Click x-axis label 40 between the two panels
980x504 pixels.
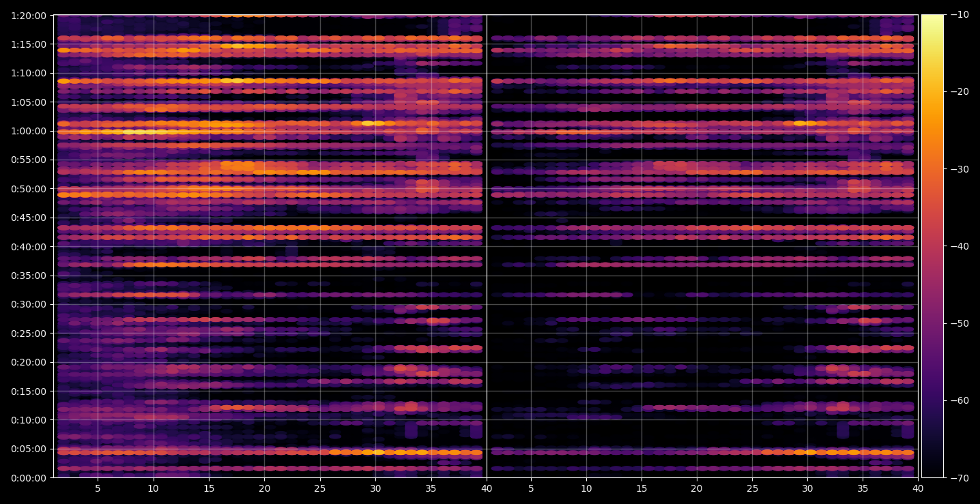487,488
